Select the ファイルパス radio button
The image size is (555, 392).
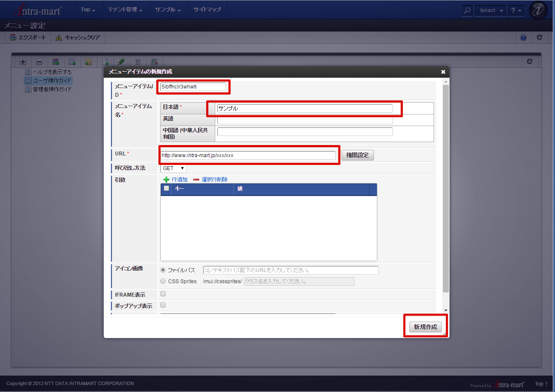point(163,270)
